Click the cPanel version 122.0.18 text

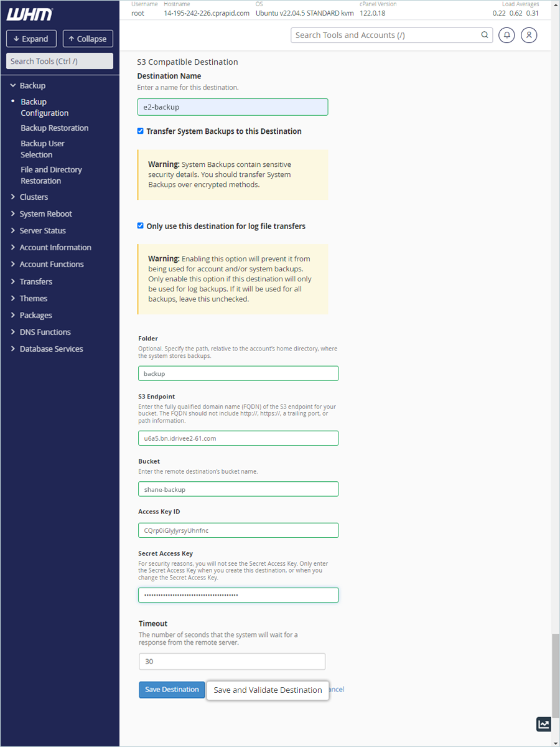372,13
